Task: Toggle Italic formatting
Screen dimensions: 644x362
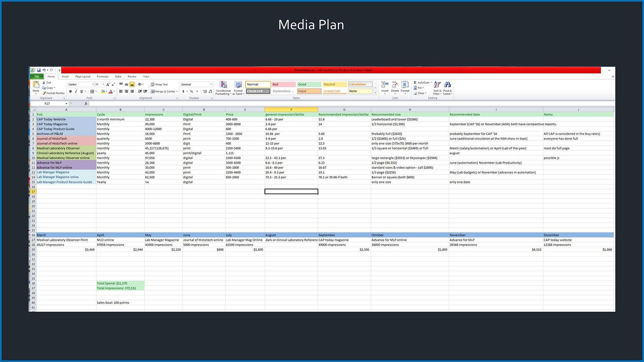Action: click(x=76, y=91)
